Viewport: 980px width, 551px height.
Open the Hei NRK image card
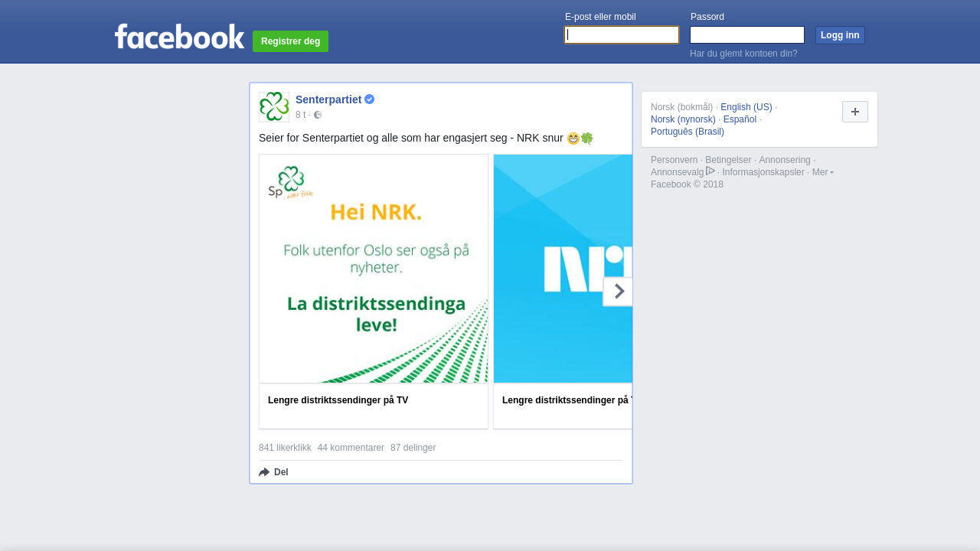[x=374, y=269]
